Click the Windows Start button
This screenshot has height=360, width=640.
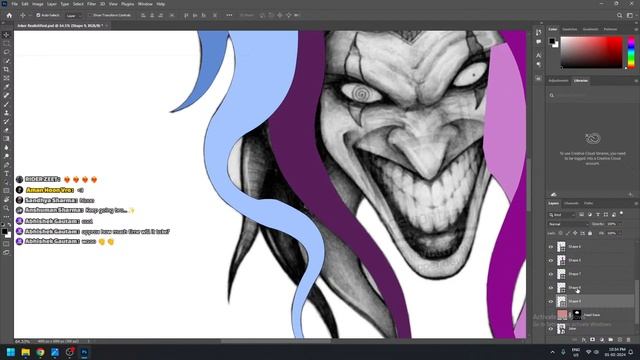(11, 352)
